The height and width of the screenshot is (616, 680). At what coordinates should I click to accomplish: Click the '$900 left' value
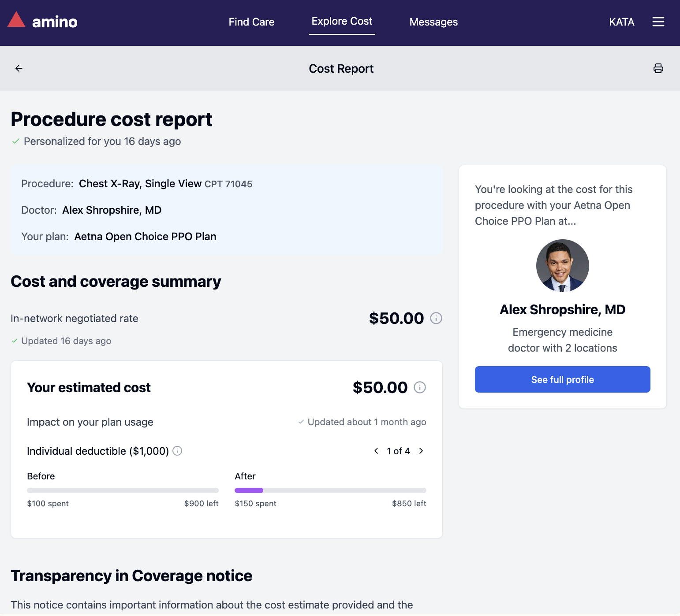(x=201, y=504)
